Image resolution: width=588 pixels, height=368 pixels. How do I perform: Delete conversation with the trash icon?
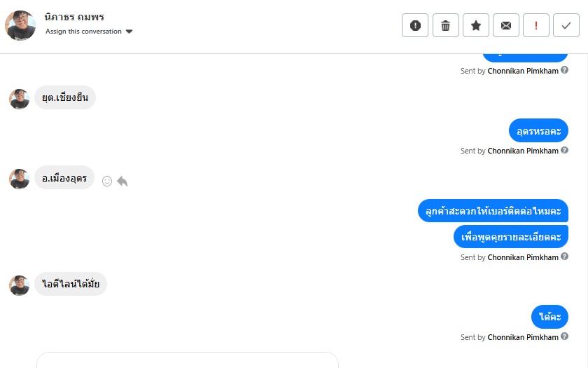(x=445, y=25)
